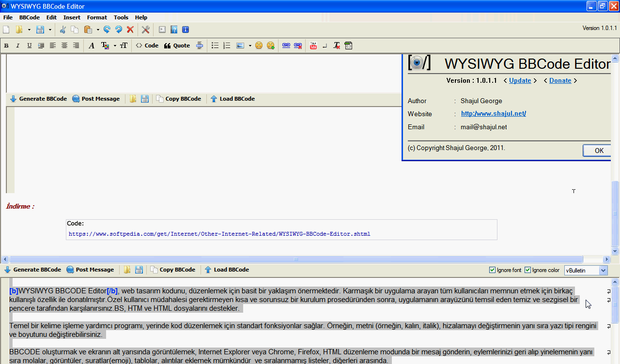Center align text
This screenshot has width=620, height=364.
click(x=64, y=46)
